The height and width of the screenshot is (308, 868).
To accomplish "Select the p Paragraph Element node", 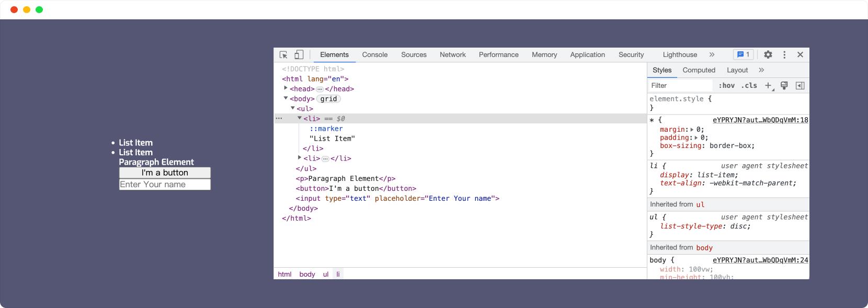I will click(x=346, y=178).
